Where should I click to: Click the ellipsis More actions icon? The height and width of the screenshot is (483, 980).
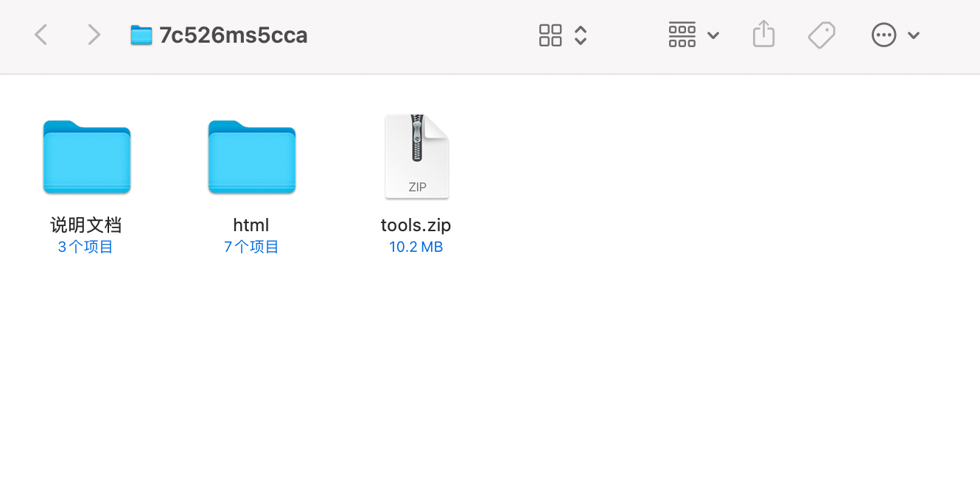883,35
